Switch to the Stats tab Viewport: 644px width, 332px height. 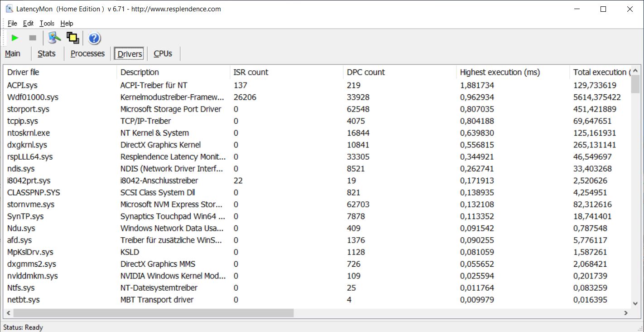(x=47, y=54)
